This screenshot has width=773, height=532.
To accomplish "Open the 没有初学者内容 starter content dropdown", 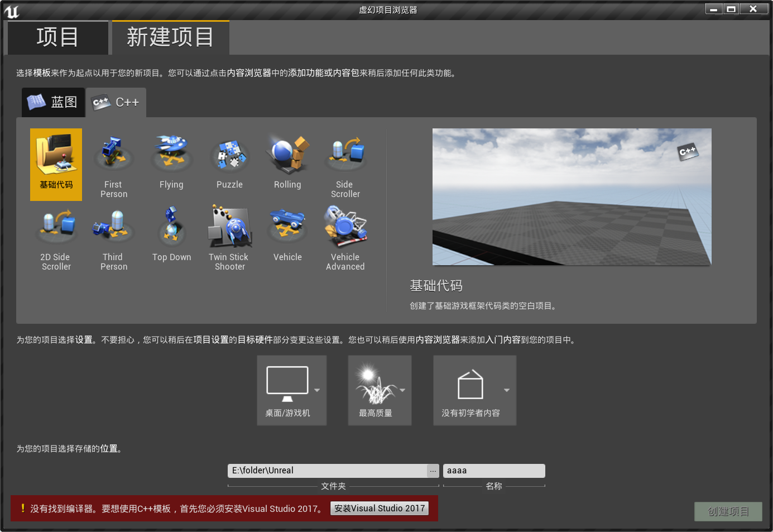I will tap(474, 391).
